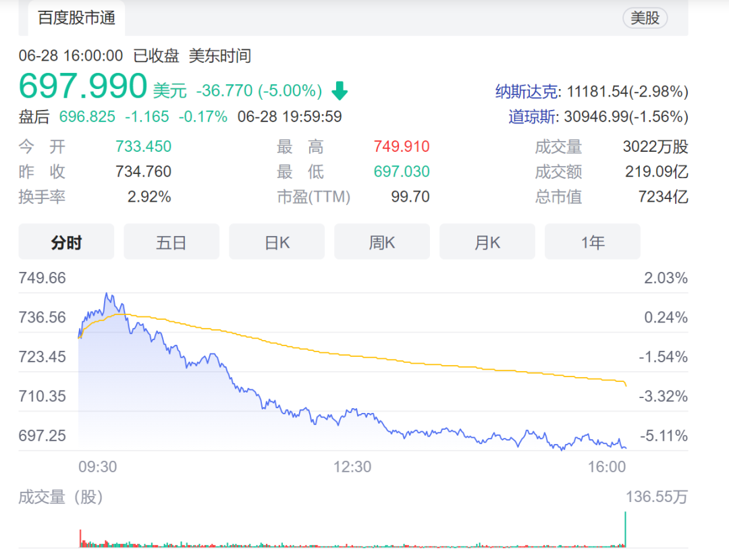Click the -3.32% percent axis label
Image resolution: width=729 pixels, height=560 pixels.
tap(663, 397)
